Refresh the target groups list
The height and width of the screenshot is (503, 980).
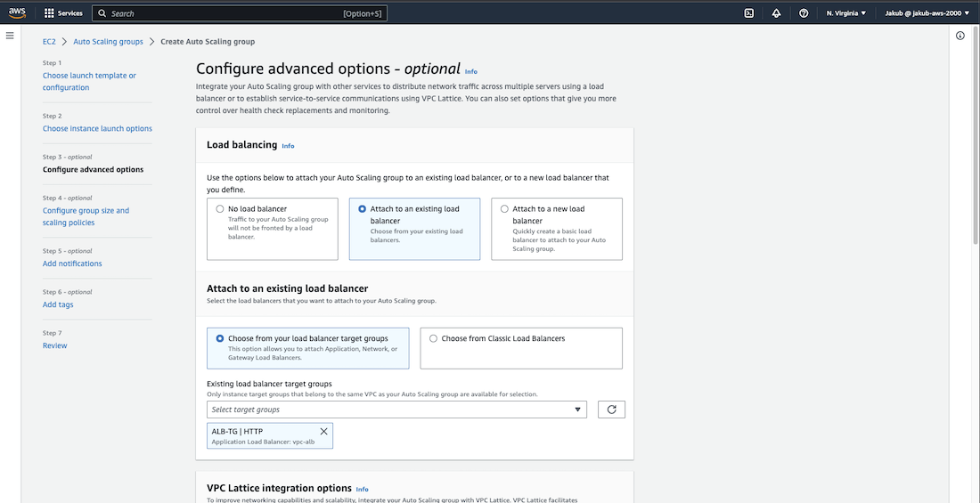611,410
